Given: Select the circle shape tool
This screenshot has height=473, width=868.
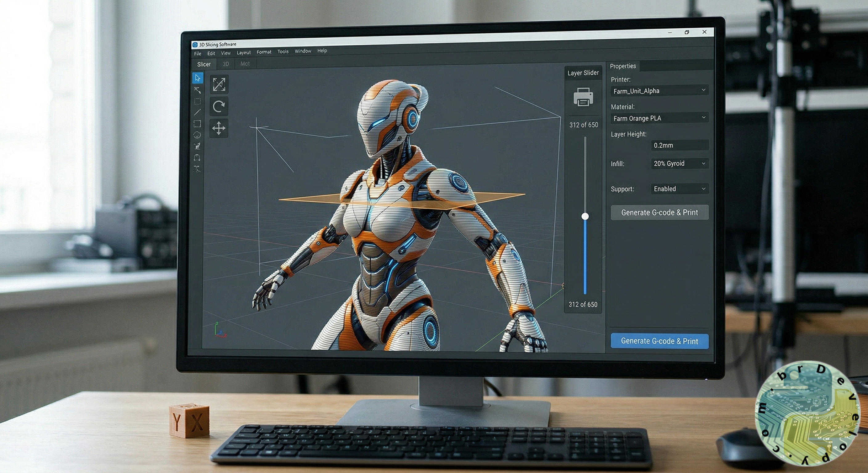Looking at the screenshot, I should tap(198, 134).
